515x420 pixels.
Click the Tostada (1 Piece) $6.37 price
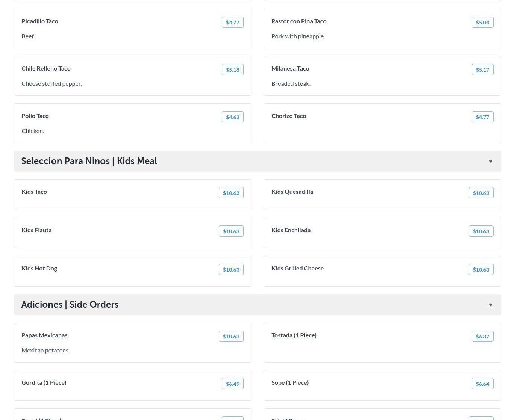coord(482,337)
